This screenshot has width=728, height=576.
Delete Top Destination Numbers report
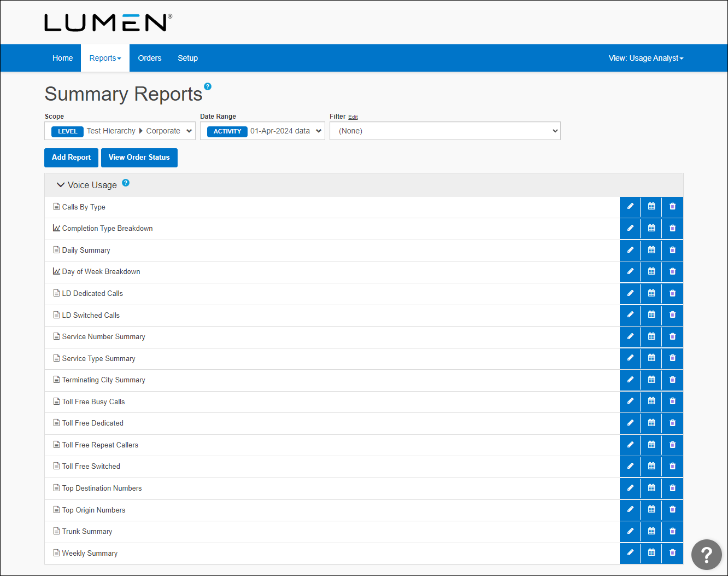(x=673, y=488)
